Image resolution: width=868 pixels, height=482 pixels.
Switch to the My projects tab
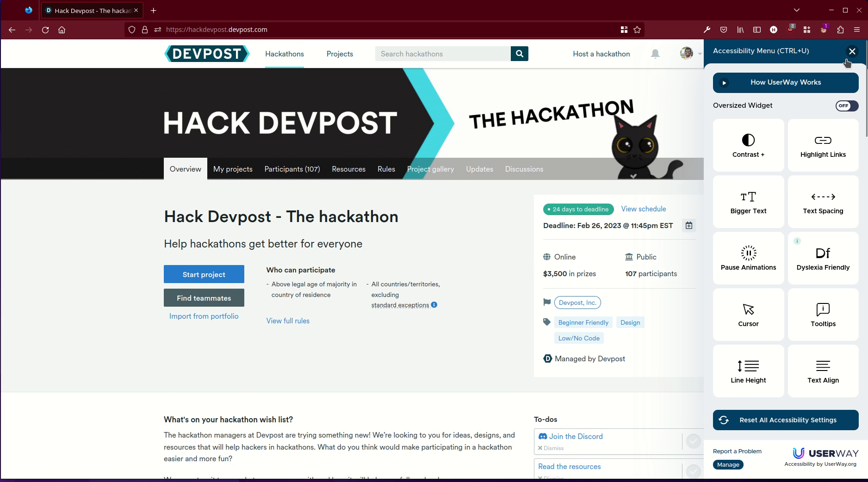point(233,169)
